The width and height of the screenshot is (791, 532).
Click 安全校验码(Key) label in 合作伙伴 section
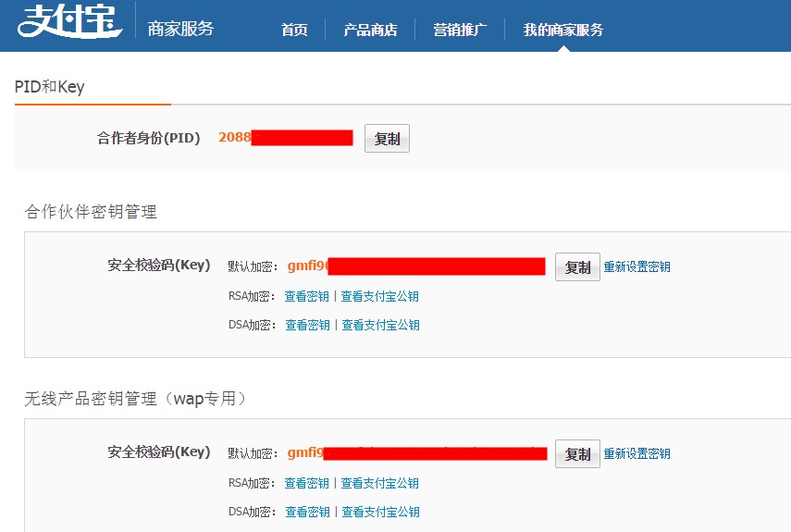pos(159,265)
